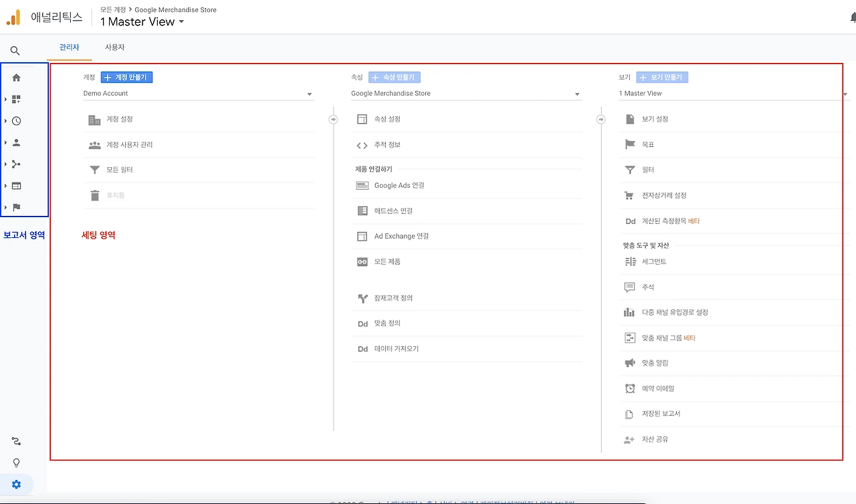The width and height of the screenshot is (856, 504).
Task: Open the Realtime clock icon in sidebar
Action: (x=17, y=121)
